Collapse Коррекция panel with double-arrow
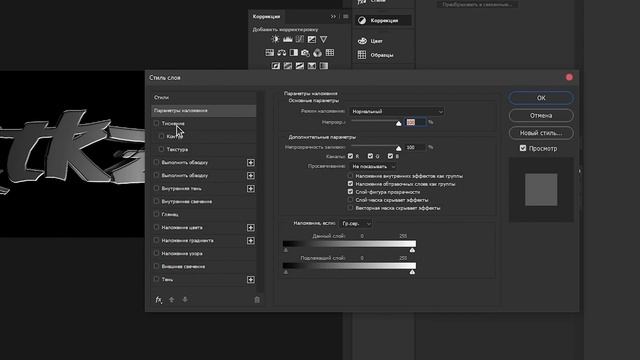Screen dimensions: 640x360 tap(333, 16)
